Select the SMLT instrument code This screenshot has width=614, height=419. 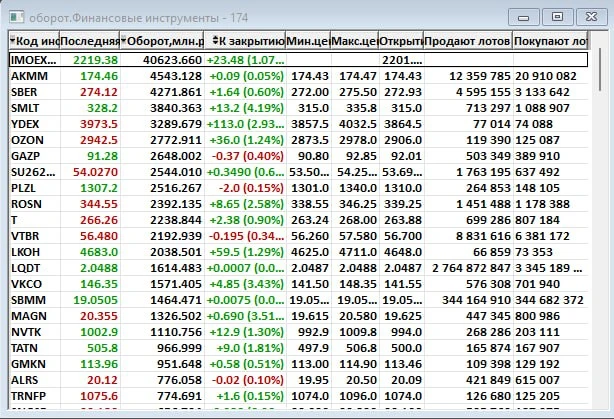(25, 108)
